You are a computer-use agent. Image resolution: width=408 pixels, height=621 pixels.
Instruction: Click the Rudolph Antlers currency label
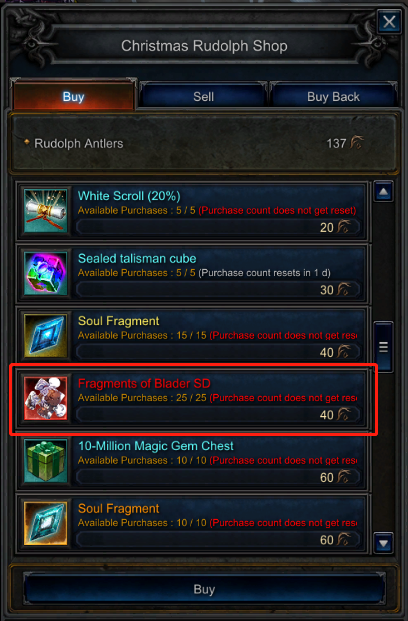(x=79, y=143)
